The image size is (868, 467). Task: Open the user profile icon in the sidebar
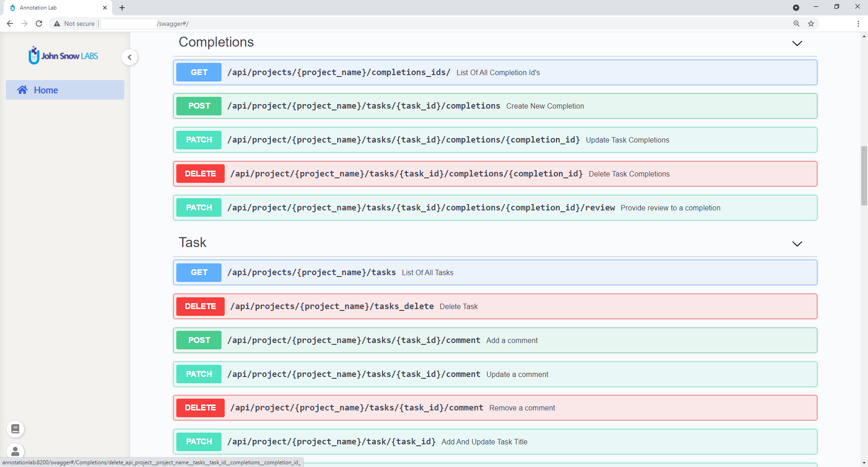point(15,451)
